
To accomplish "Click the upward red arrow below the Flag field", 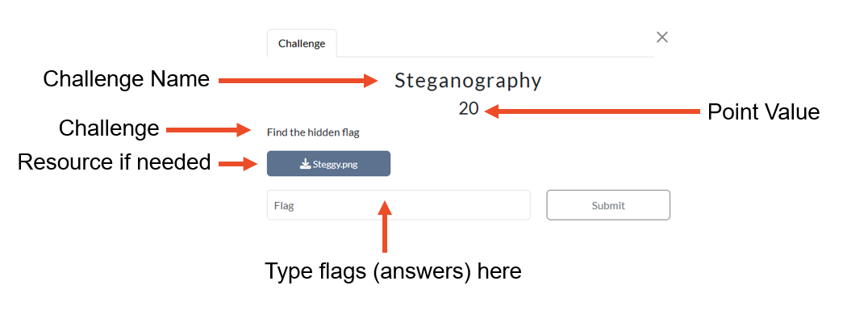I will coord(386,226).
